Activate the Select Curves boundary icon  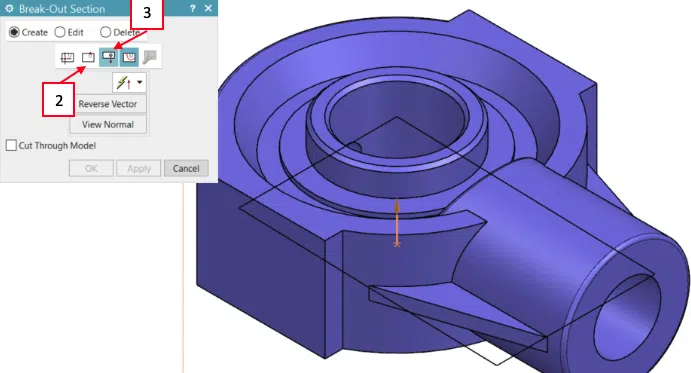coord(129,57)
